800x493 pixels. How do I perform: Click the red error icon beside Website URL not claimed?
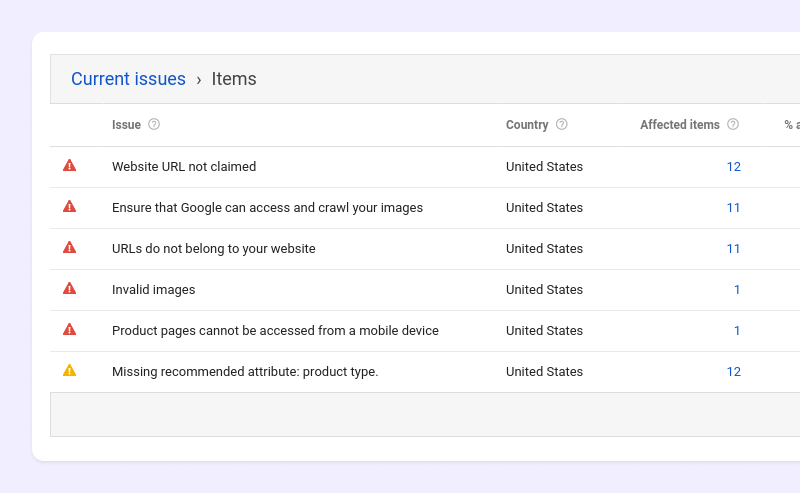coord(69,166)
